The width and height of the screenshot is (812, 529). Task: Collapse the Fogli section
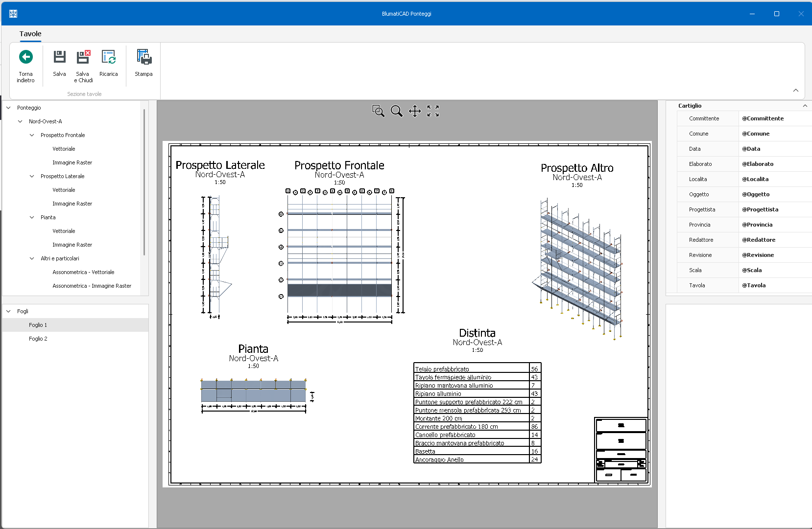pyautogui.click(x=8, y=311)
